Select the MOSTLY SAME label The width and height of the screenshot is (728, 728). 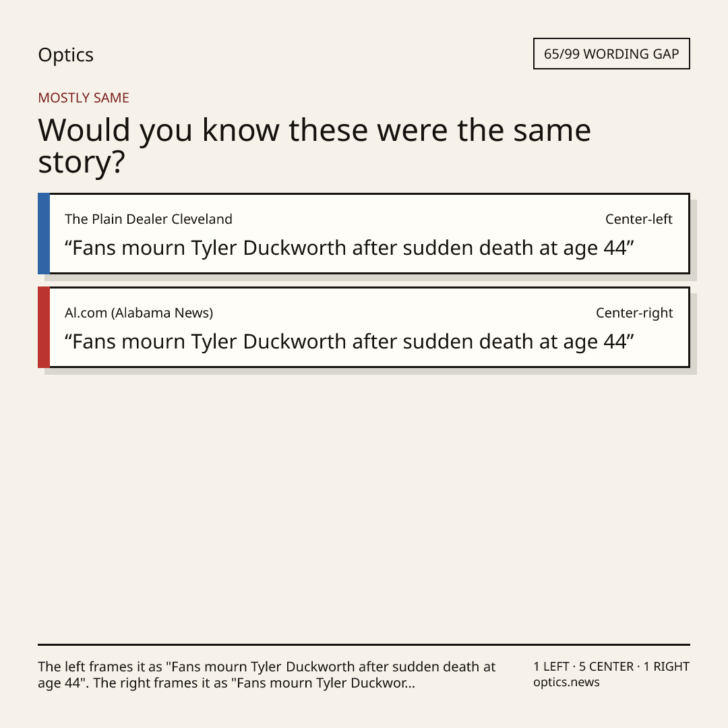pos(84,98)
